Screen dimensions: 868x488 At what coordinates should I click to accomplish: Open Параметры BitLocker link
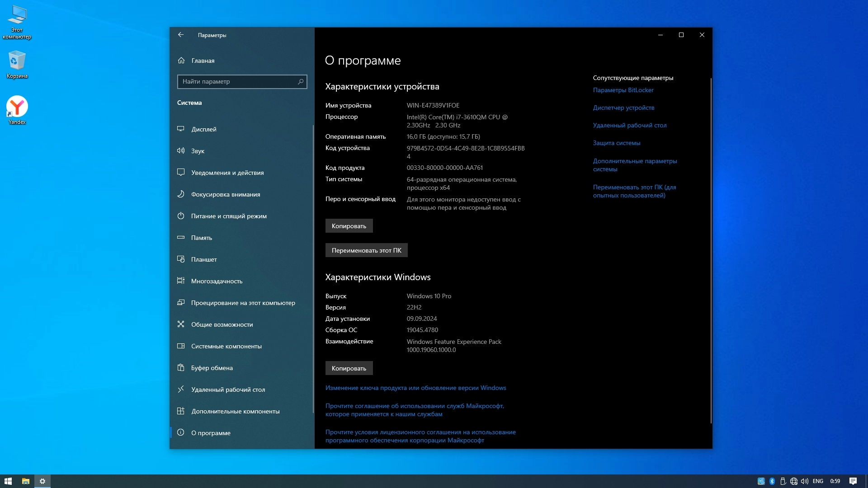(623, 90)
